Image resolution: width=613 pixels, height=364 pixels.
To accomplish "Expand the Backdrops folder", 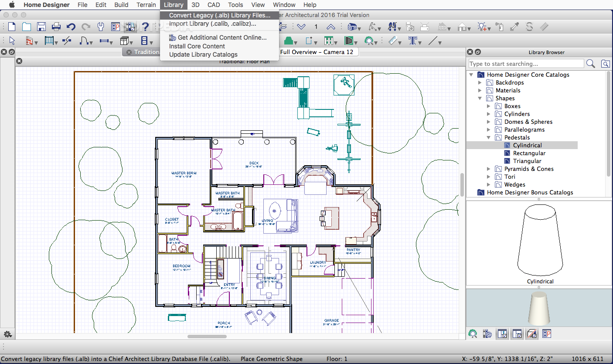I will 480,82.
